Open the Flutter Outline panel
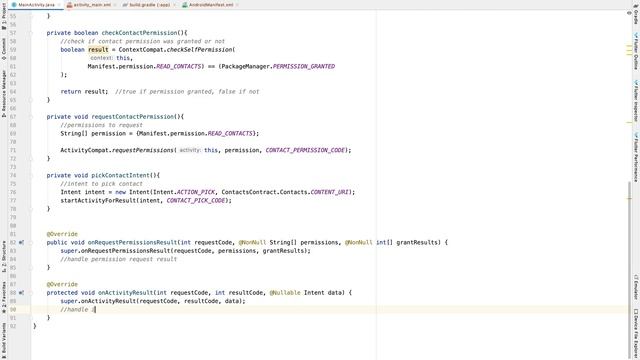The image size is (640, 360). (636, 51)
